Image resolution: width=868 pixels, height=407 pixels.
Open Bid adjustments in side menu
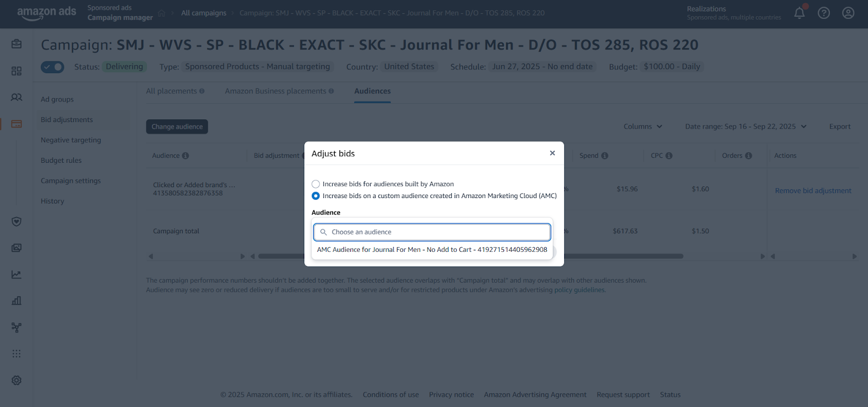click(x=67, y=120)
